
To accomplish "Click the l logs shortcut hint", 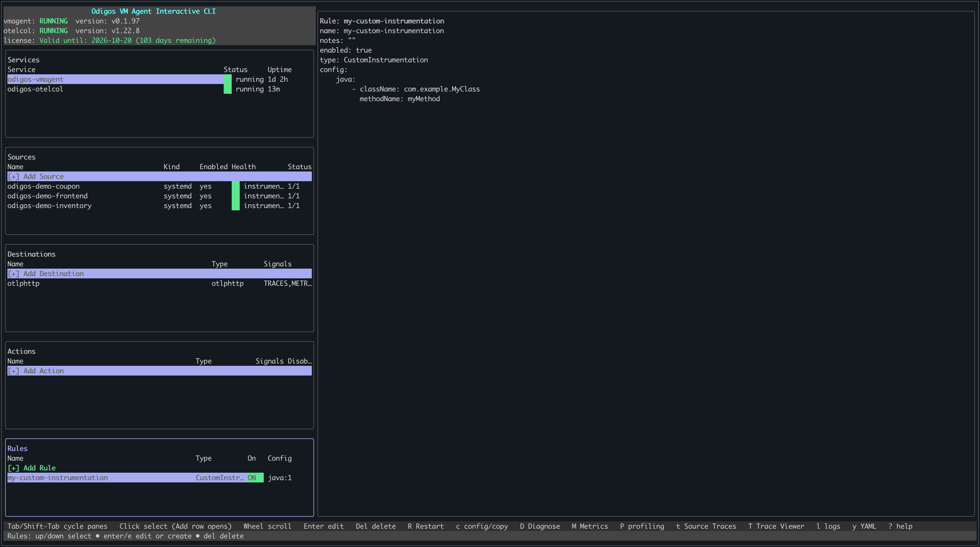I will pos(828,526).
